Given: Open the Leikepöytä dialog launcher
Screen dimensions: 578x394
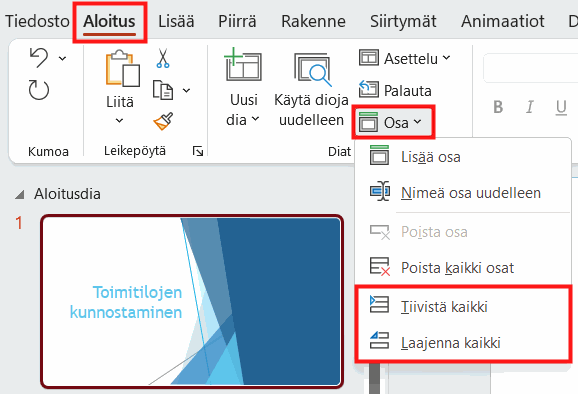Looking at the screenshot, I should click(198, 151).
